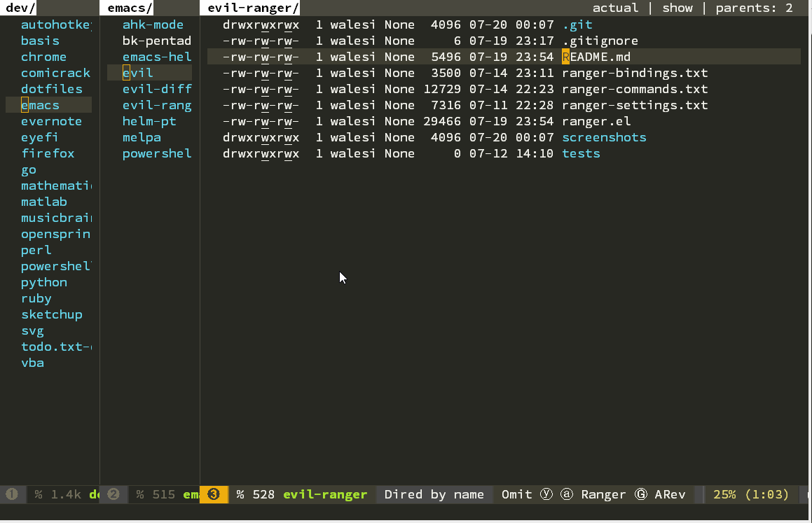Click the circled Y minor-mode icon

pos(546,494)
